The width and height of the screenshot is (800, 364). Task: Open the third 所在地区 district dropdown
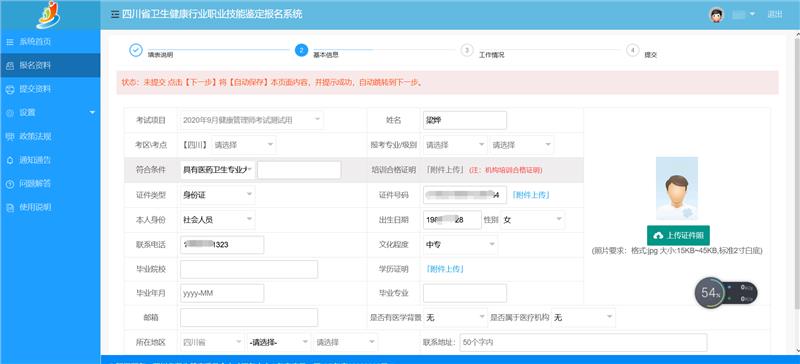point(346,343)
